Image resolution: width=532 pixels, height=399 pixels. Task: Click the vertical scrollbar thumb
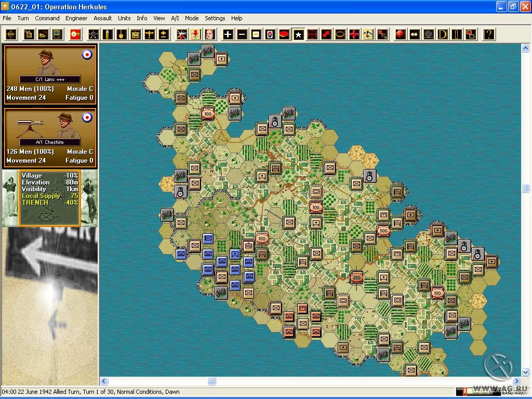pyautogui.click(x=526, y=188)
